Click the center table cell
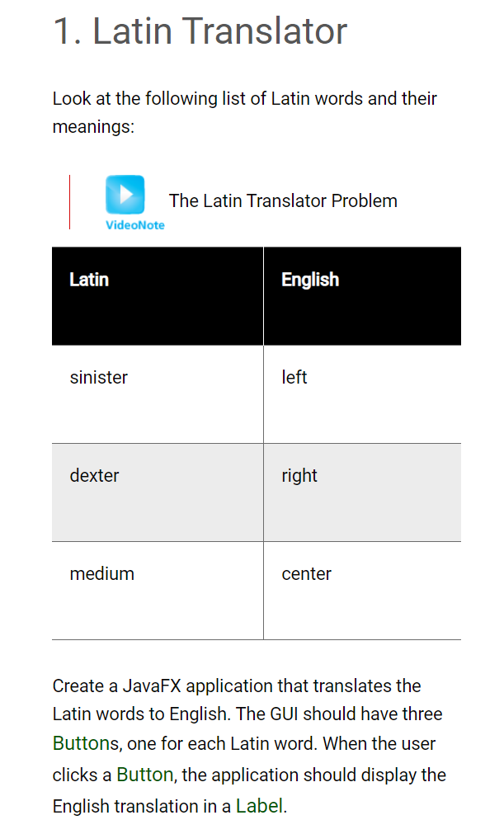504x834 pixels. pos(363,591)
